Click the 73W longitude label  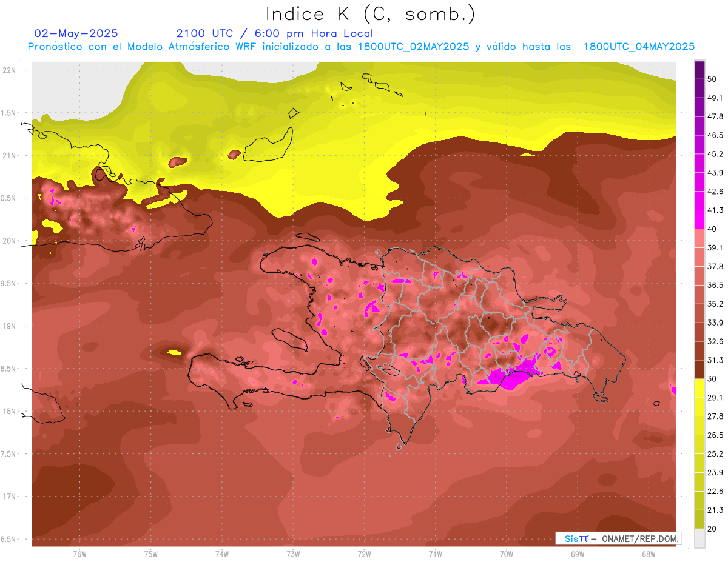tap(293, 554)
